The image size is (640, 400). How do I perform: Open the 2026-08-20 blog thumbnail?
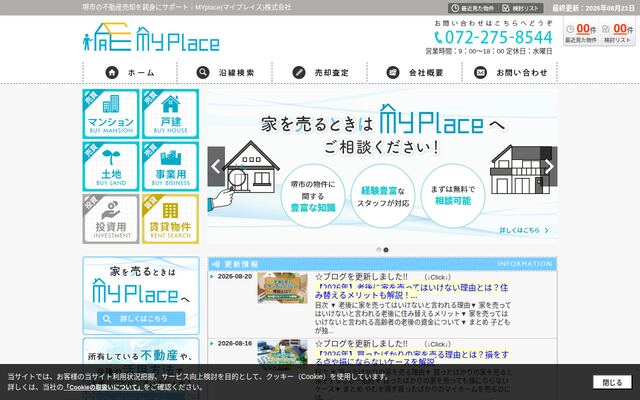click(x=282, y=288)
